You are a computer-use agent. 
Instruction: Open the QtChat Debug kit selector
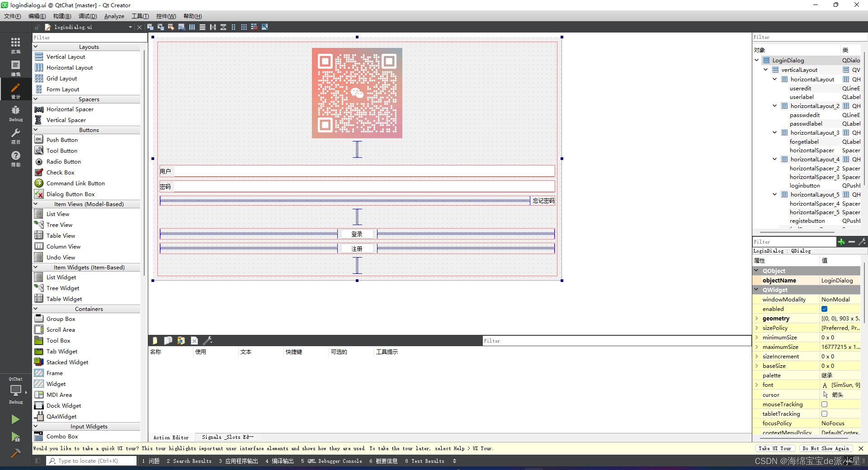[15, 390]
